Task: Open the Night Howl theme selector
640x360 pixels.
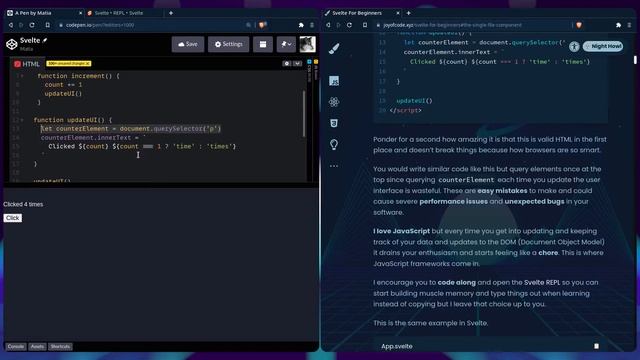Action: point(603,46)
